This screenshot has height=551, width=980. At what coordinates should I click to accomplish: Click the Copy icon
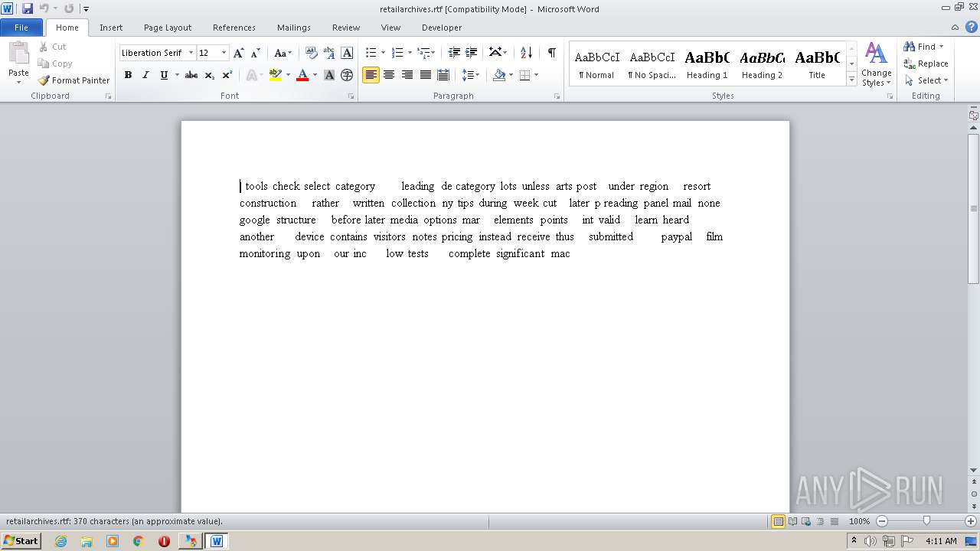[44, 64]
